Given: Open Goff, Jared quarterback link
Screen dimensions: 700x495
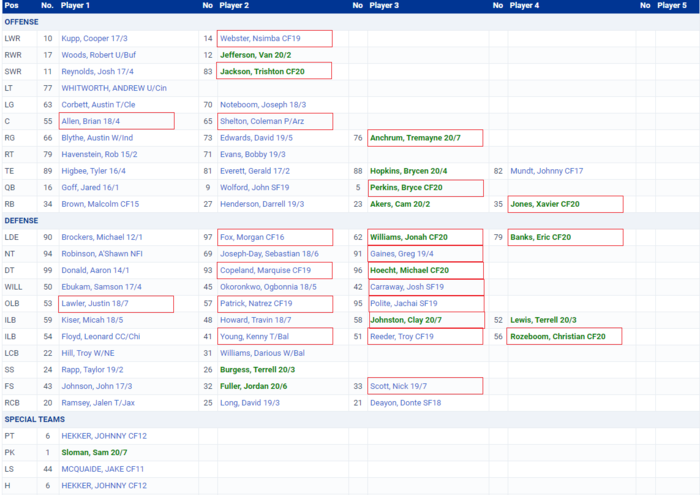Looking at the screenshot, I should click(87, 187).
